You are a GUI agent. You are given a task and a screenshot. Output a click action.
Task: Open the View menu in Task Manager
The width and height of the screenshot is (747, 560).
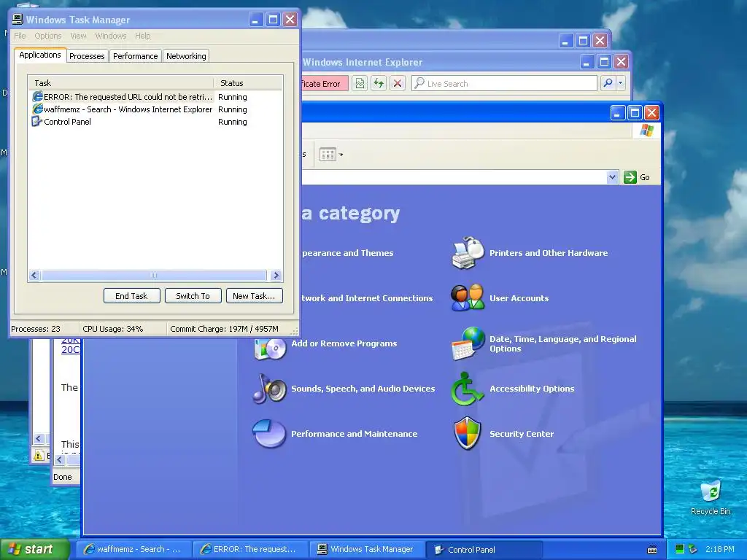[x=79, y=36]
